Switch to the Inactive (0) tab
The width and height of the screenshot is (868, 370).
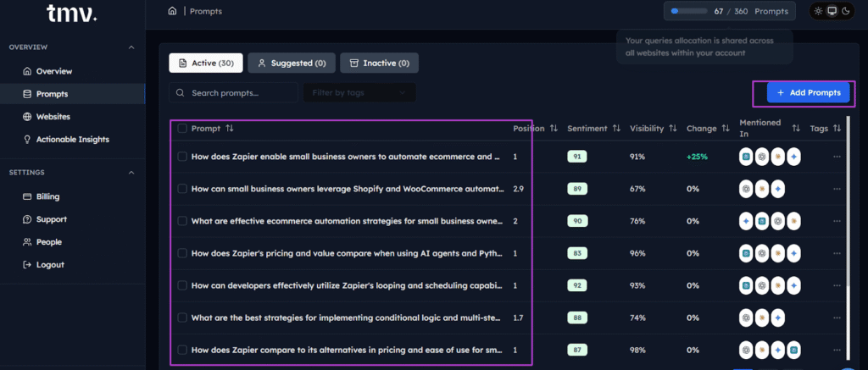[379, 63]
